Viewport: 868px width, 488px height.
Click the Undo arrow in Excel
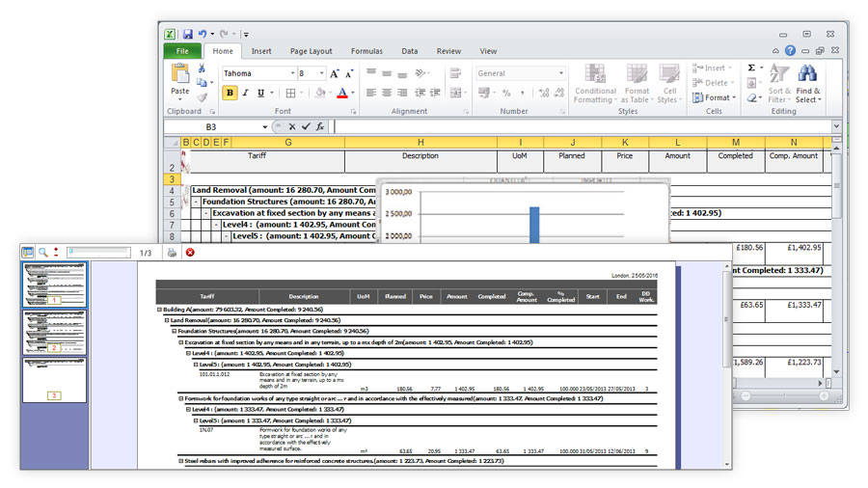click(x=203, y=34)
